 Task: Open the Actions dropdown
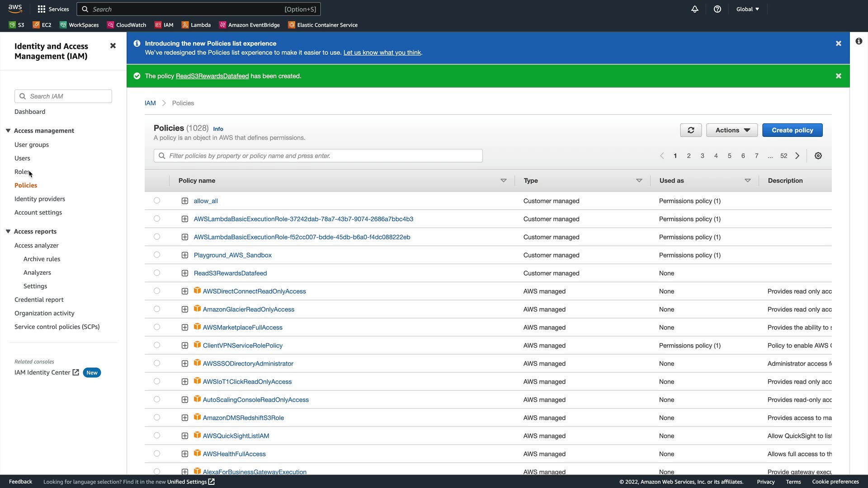pyautogui.click(x=732, y=130)
